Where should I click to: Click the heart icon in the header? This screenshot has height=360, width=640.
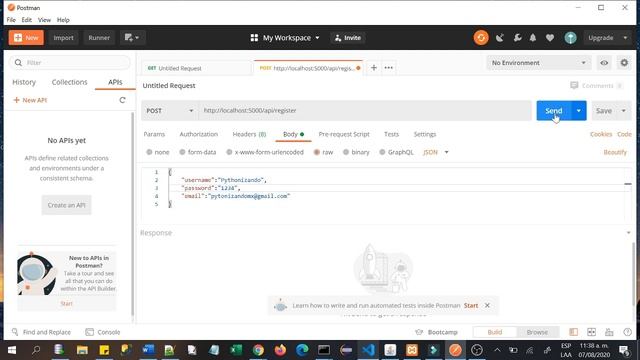coord(550,38)
